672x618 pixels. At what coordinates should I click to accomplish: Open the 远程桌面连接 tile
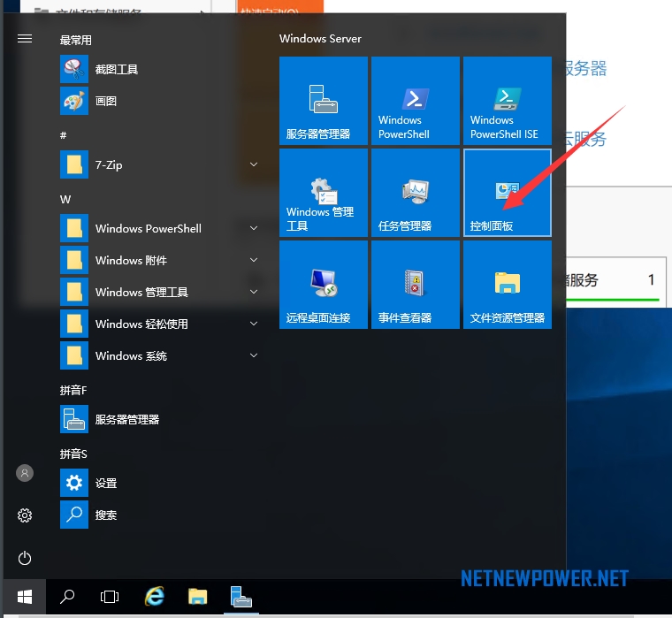[x=324, y=285]
